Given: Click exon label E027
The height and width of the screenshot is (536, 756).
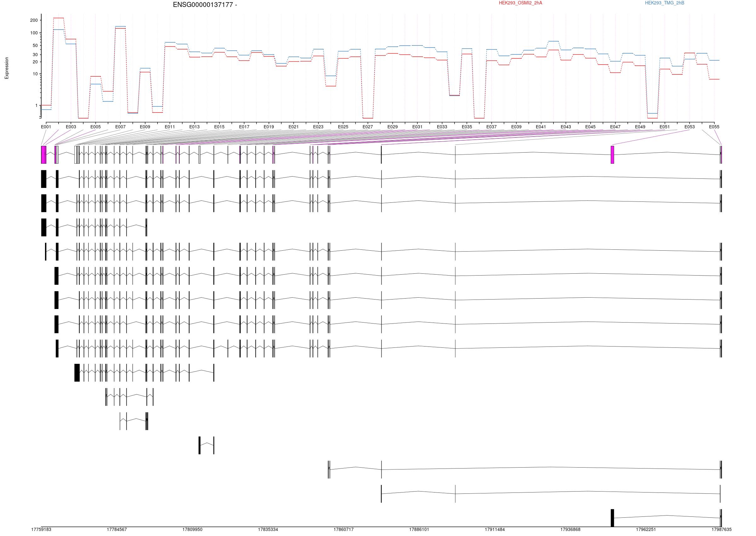Looking at the screenshot, I should pos(368,127).
